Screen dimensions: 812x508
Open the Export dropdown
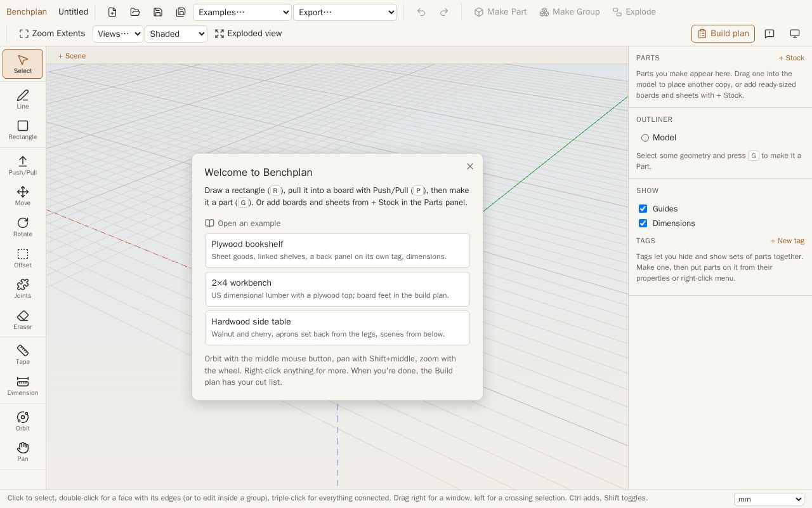pos(345,12)
